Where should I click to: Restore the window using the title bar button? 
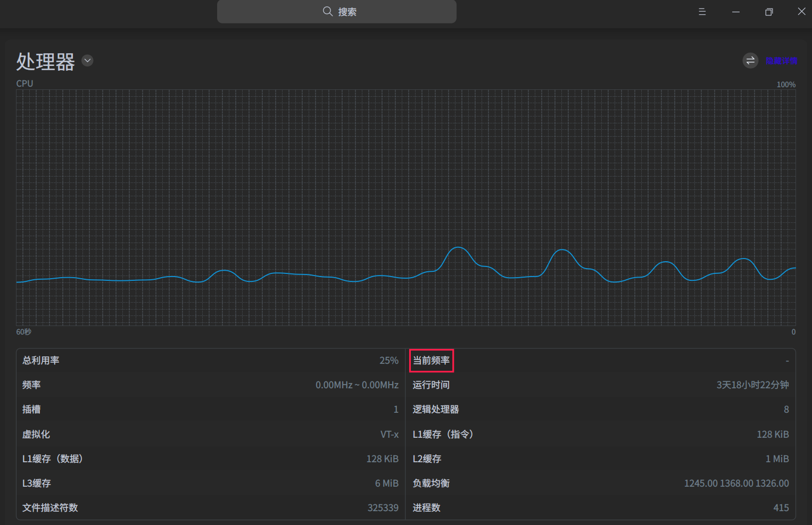pyautogui.click(x=769, y=12)
